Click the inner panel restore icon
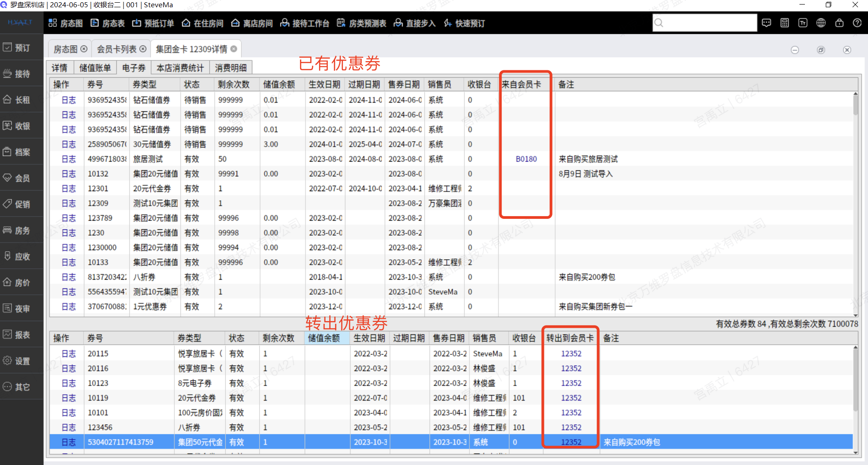Screen dimensions: 868x465 coord(821,50)
